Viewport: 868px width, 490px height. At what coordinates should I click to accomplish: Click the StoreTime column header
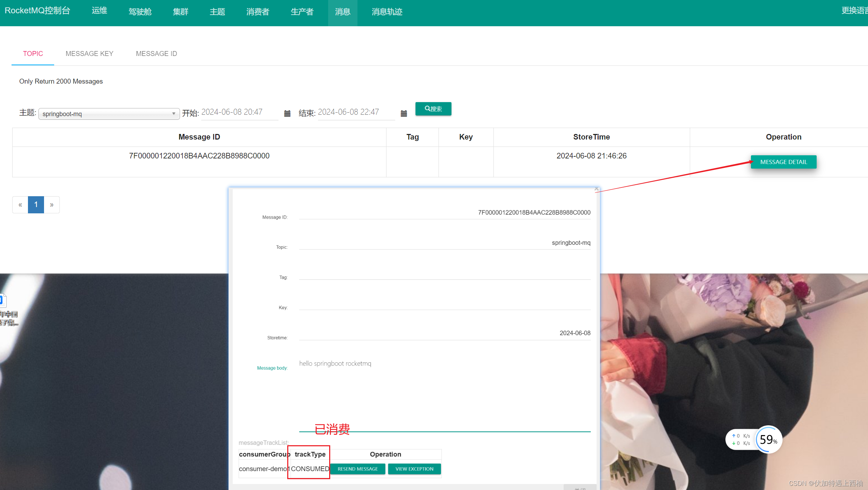click(591, 137)
